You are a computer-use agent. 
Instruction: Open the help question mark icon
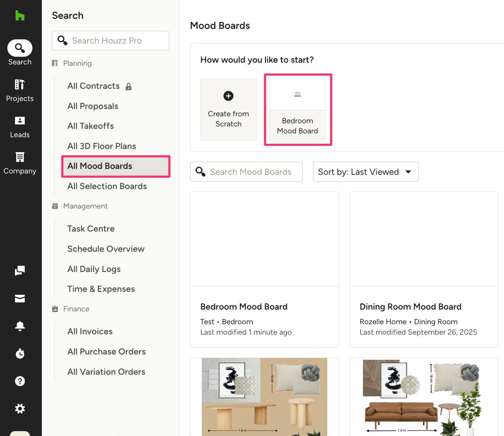pyautogui.click(x=20, y=381)
